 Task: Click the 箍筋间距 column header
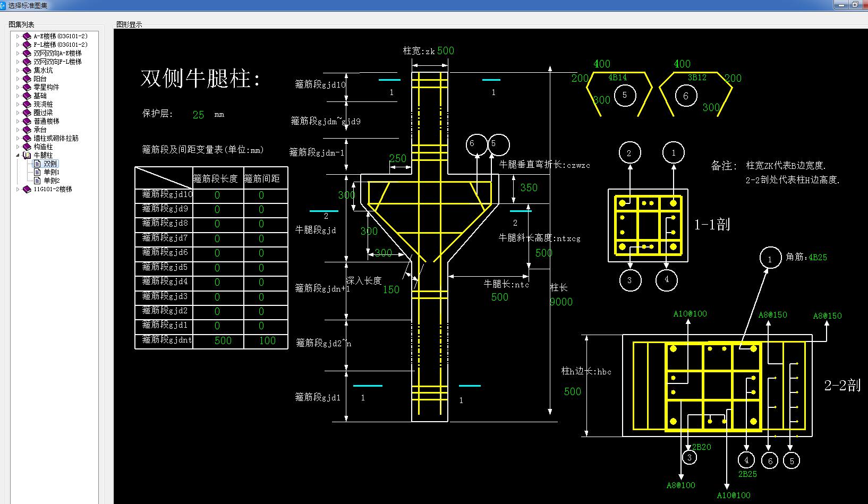coord(262,178)
